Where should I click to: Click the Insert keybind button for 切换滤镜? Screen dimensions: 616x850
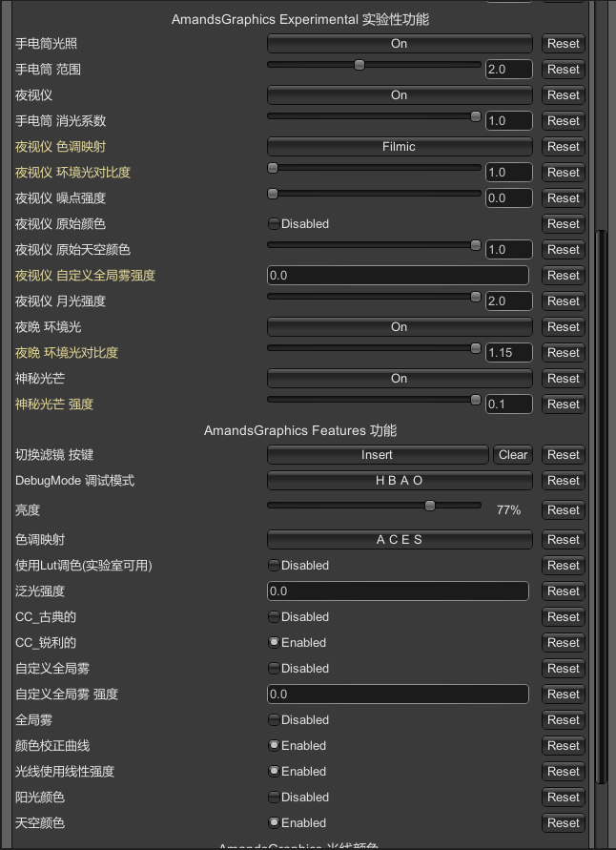pos(378,455)
